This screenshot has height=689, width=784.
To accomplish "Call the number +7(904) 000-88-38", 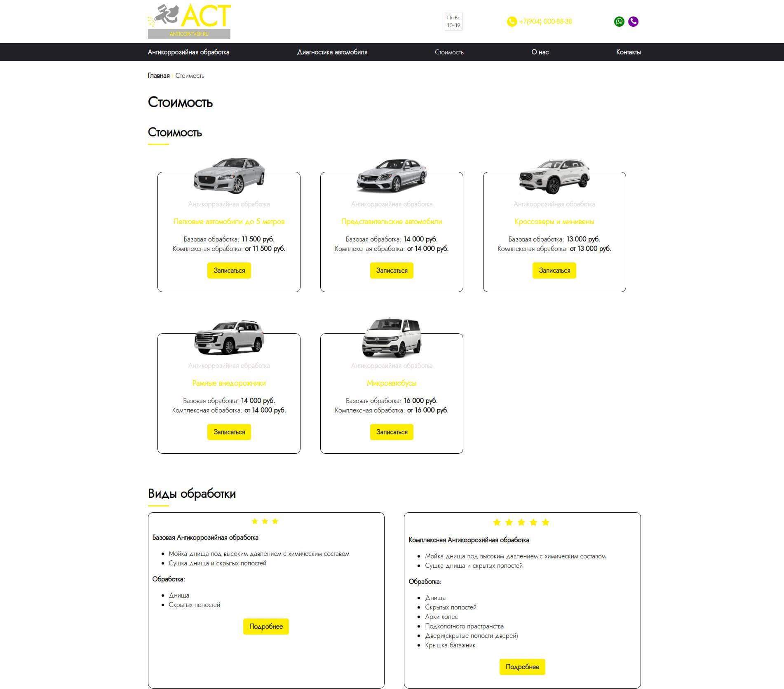I will [545, 21].
